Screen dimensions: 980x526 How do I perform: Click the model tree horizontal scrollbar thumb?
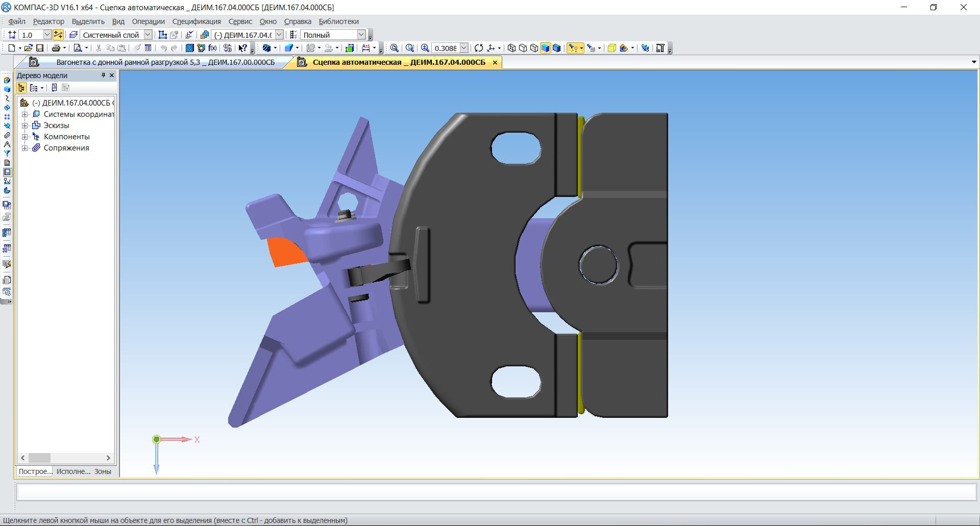39,458
